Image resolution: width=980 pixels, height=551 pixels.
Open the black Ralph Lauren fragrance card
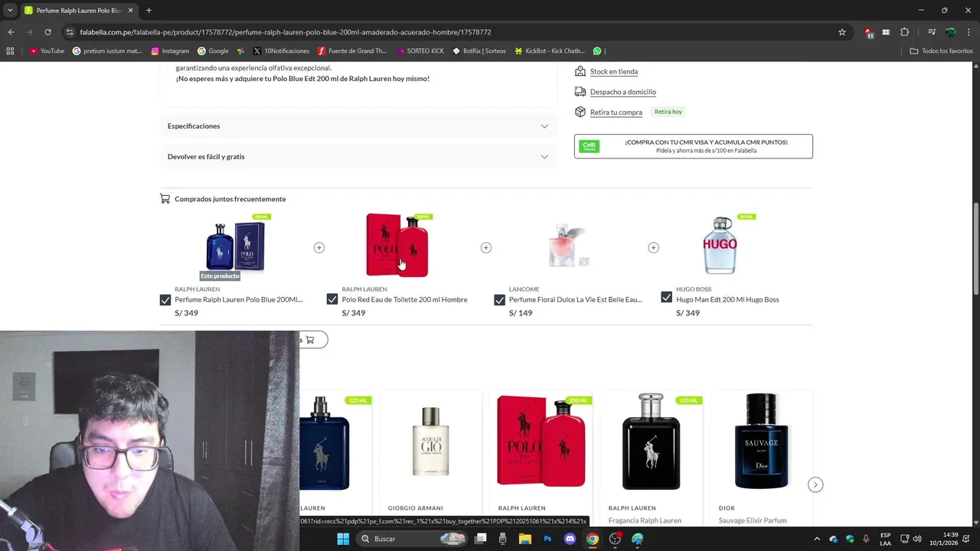point(652,458)
